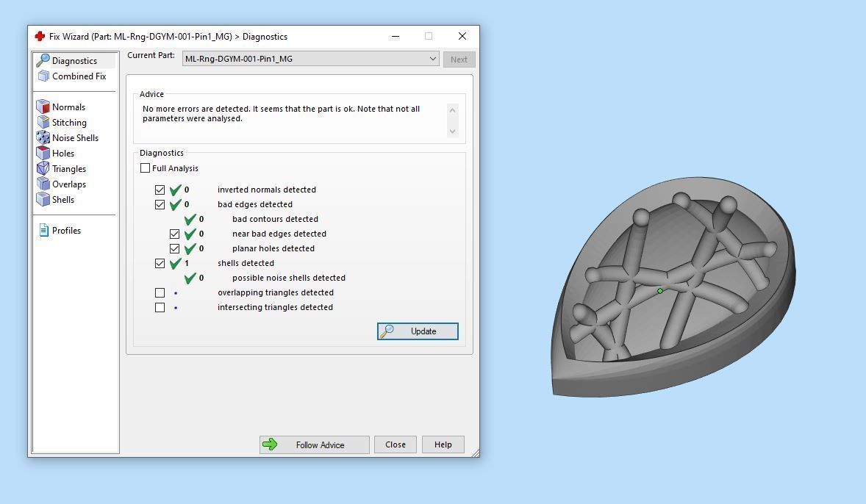Open the Diagnostics page magnifier icon
866x504 pixels.
coord(43,60)
